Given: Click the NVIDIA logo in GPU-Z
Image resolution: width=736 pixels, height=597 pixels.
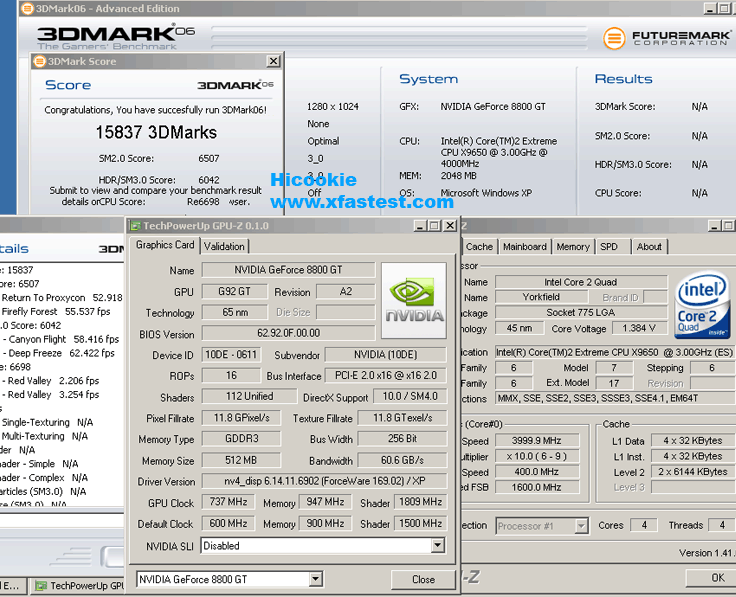Looking at the screenshot, I should [414, 301].
